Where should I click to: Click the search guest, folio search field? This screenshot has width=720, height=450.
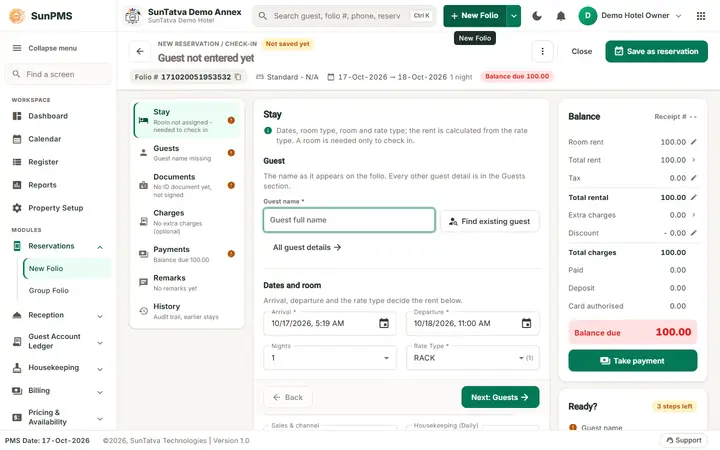click(344, 16)
